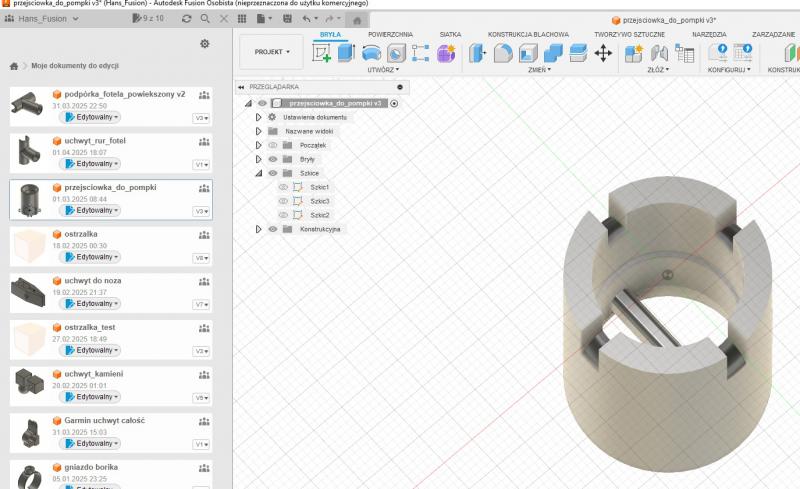
Task: Open the ostrzalka_test document thumbnail
Action: 28,339
